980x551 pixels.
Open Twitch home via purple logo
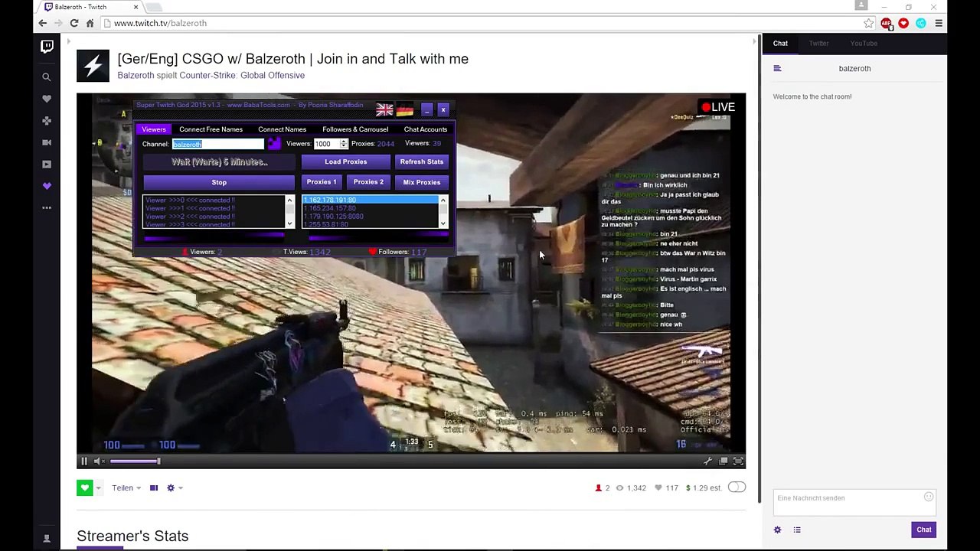[47, 47]
